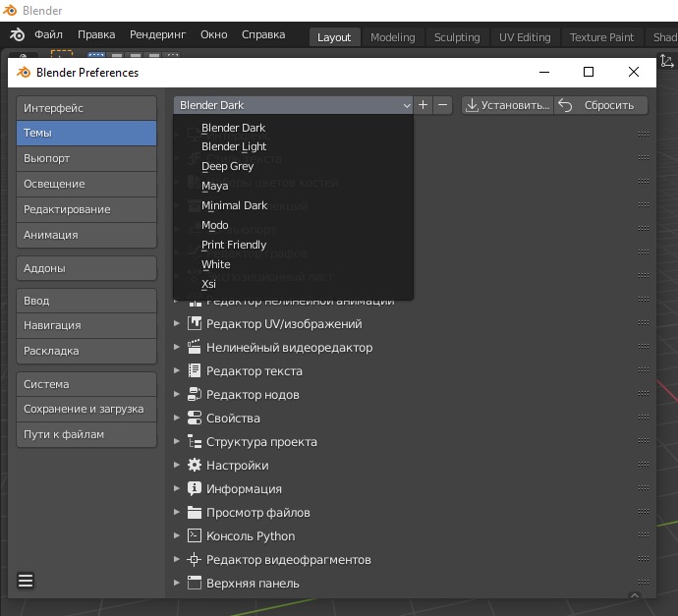The height and width of the screenshot is (616, 678).
Task: Click the minus icon to remove theme preset
Action: pyautogui.click(x=443, y=105)
